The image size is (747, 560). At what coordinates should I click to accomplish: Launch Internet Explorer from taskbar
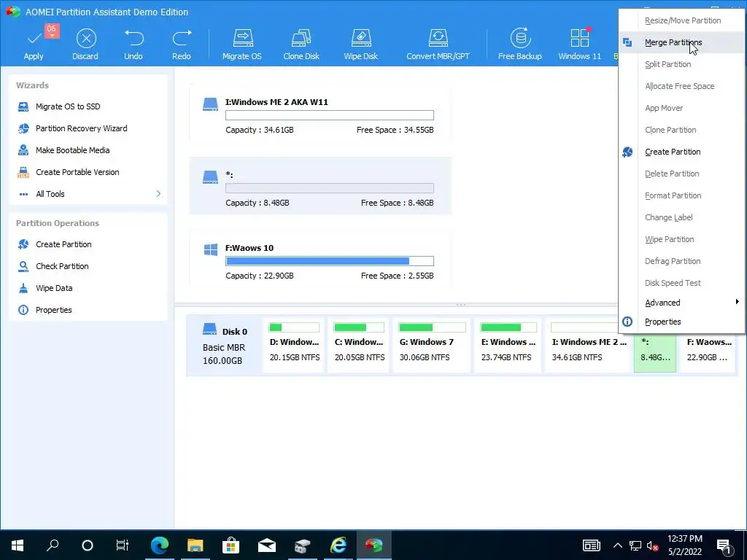click(338, 545)
